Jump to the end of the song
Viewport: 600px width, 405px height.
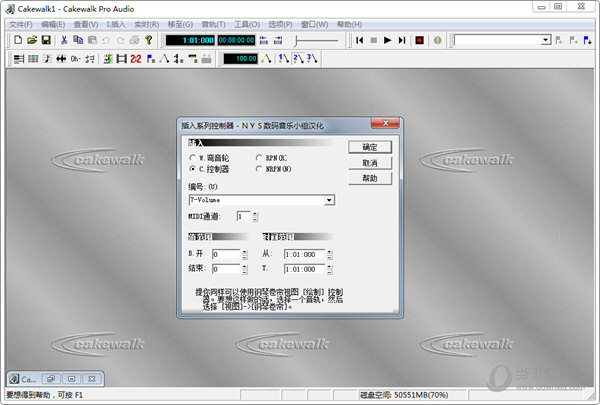click(402, 40)
